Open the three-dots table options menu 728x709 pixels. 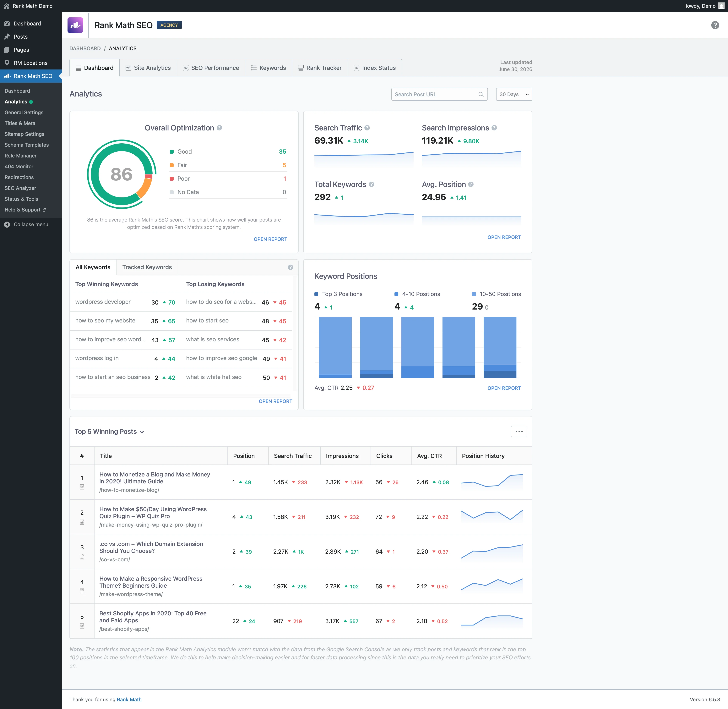(519, 431)
